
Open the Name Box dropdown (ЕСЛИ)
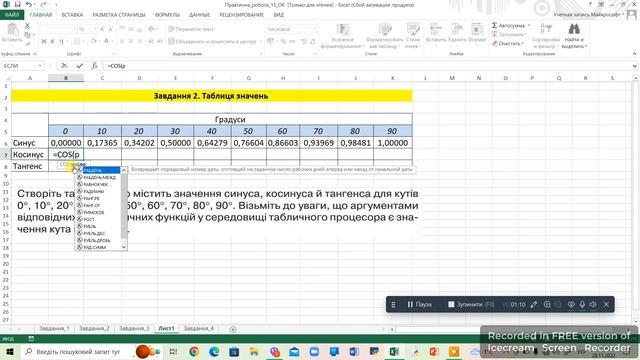pos(40,65)
